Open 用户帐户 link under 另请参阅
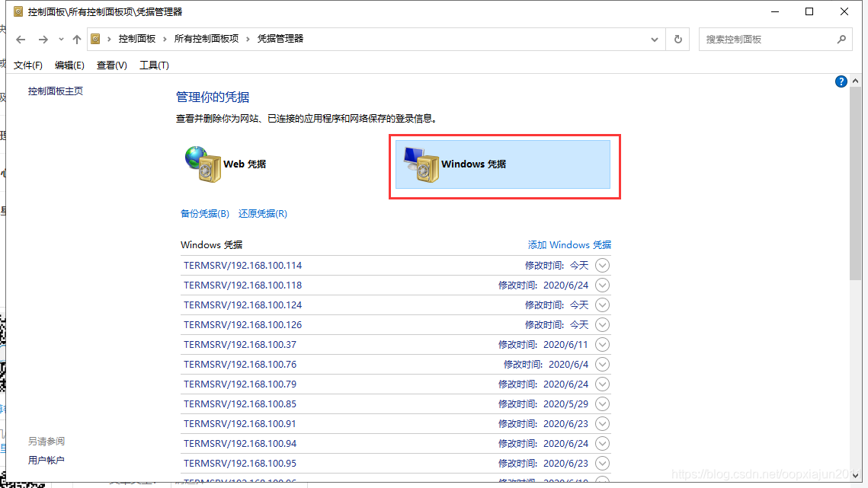Screen dimensions: 868x488 click(46, 461)
